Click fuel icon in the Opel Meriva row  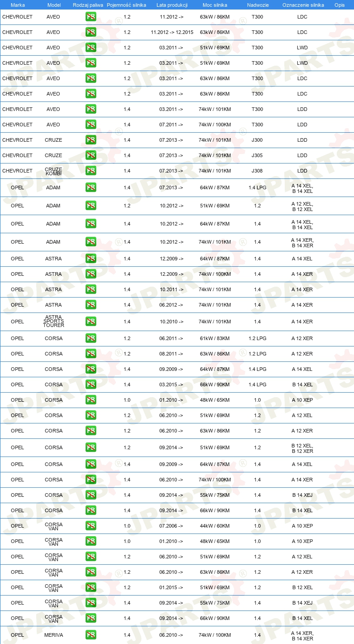coord(91,635)
